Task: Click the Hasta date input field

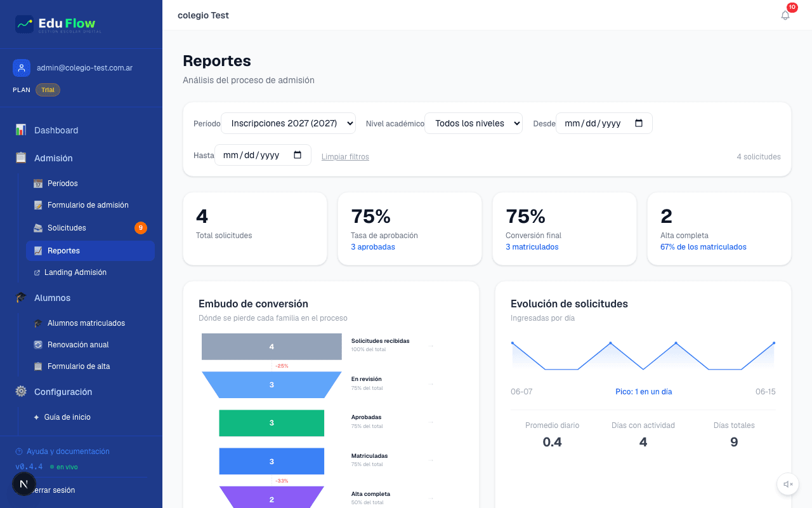Action: pos(263,155)
